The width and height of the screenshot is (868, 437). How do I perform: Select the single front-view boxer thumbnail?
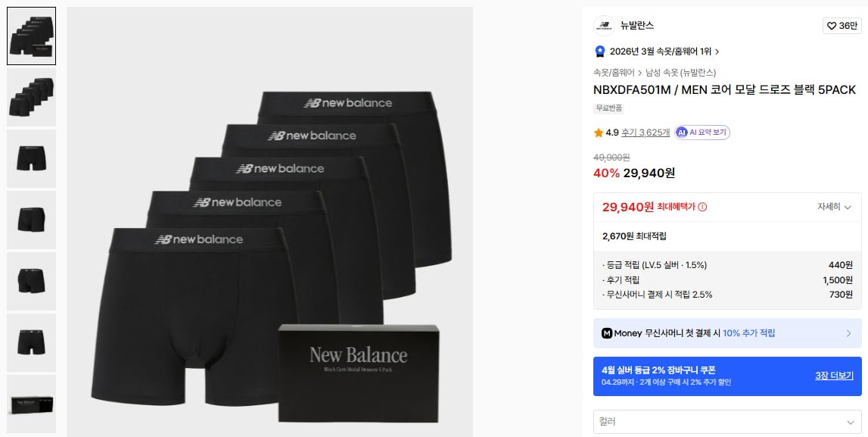32,158
